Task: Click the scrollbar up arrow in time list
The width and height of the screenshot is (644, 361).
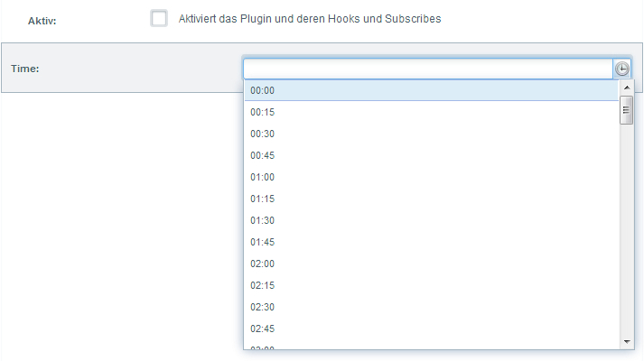Action: [626, 87]
